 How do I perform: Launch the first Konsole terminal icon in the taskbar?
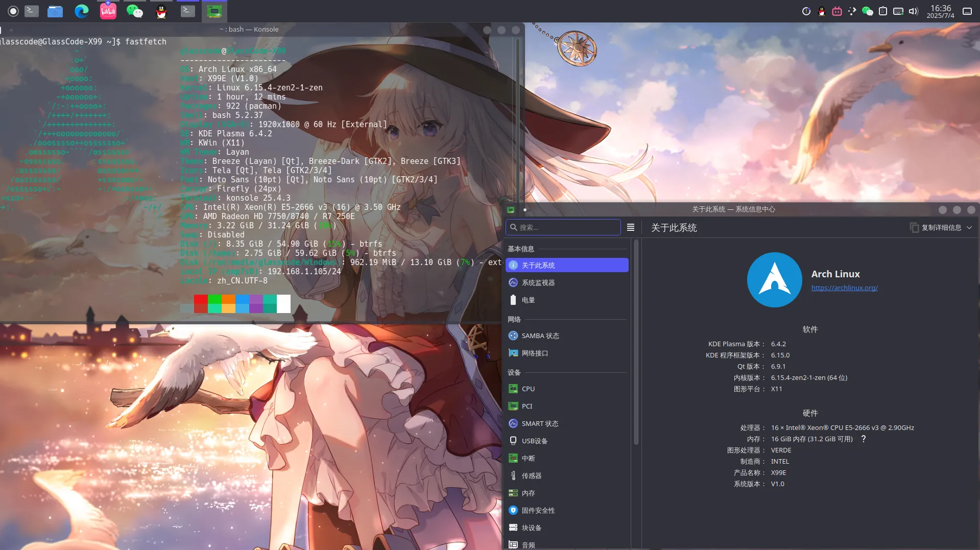coord(32,11)
